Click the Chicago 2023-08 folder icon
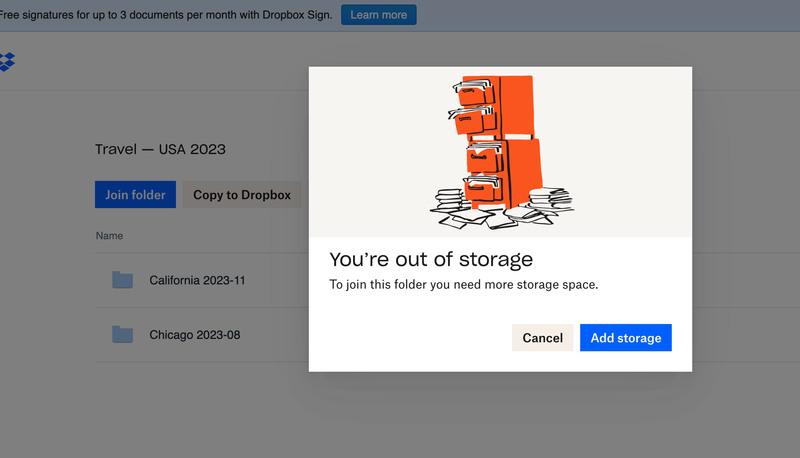Viewport: 800px width, 458px height. click(122, 335)
